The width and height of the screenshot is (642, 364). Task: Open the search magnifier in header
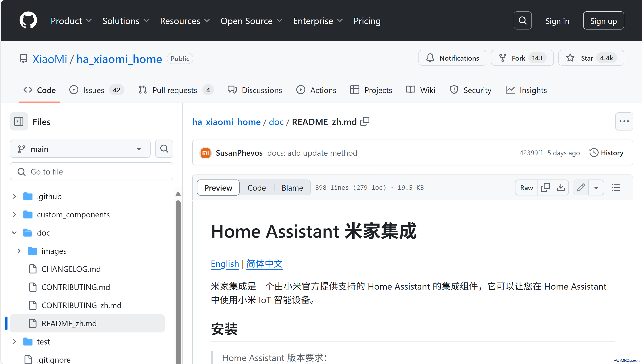point(523,20)
